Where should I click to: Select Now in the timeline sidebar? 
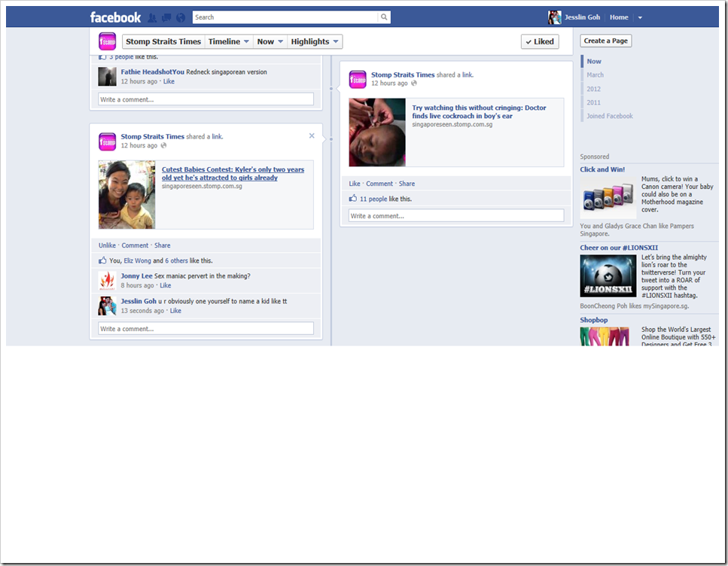click(x=594, y=61)
